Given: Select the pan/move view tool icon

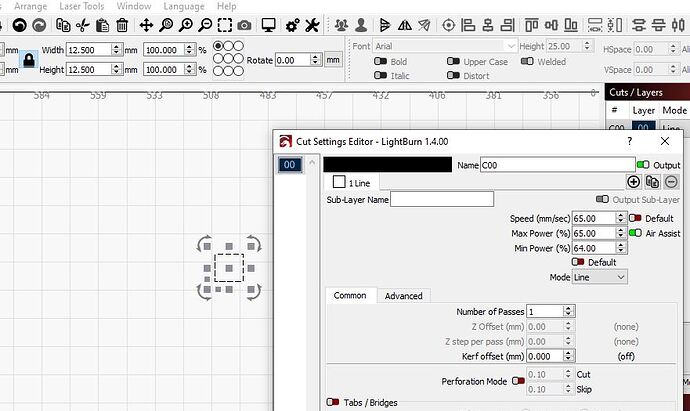Looking at the screenshot, I should tap(146, 24).
